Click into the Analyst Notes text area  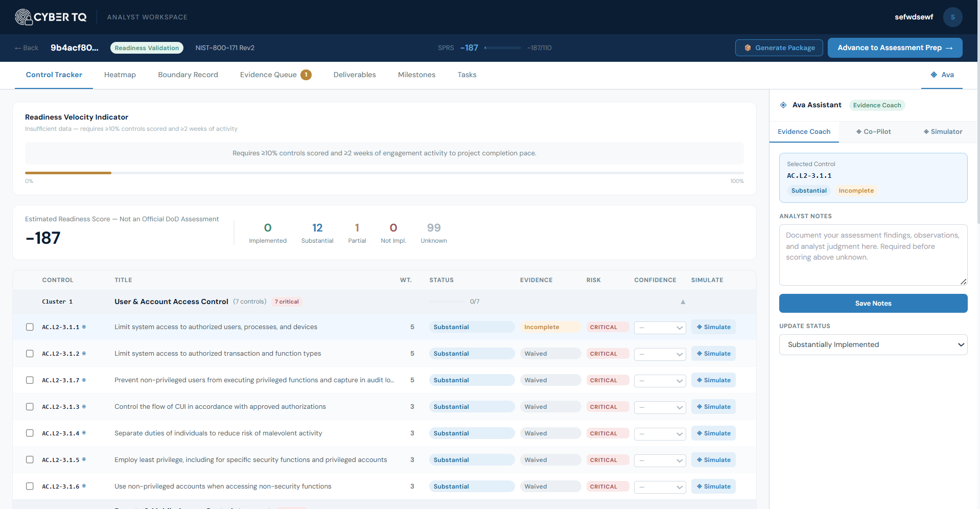click(873, 254)
